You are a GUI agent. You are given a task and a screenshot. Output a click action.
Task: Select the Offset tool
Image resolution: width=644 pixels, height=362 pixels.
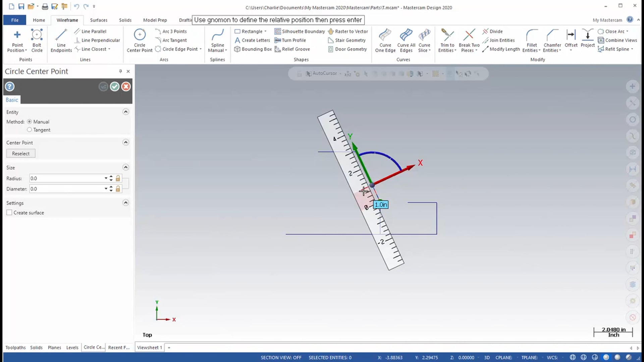[571, 40]
